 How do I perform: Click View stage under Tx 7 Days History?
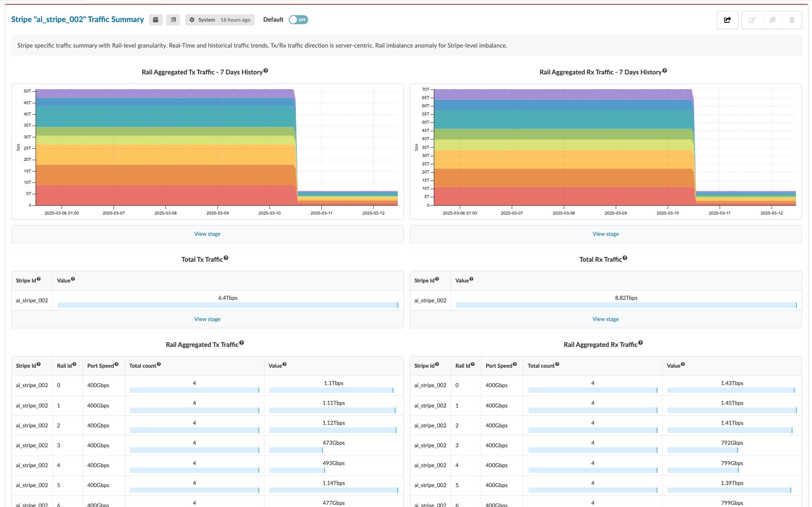pyautogui.click(x=207, y=234)
